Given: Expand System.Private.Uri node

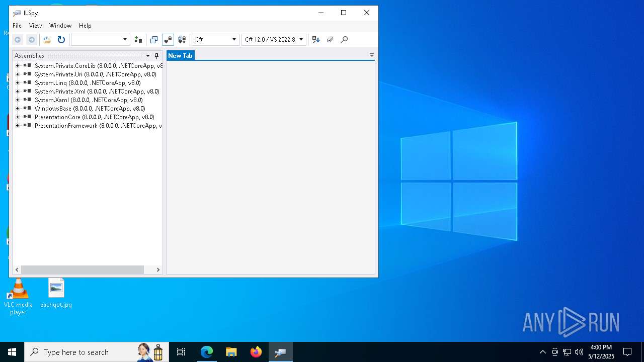Looking at the screenshot, I should (x=18, y=74).
